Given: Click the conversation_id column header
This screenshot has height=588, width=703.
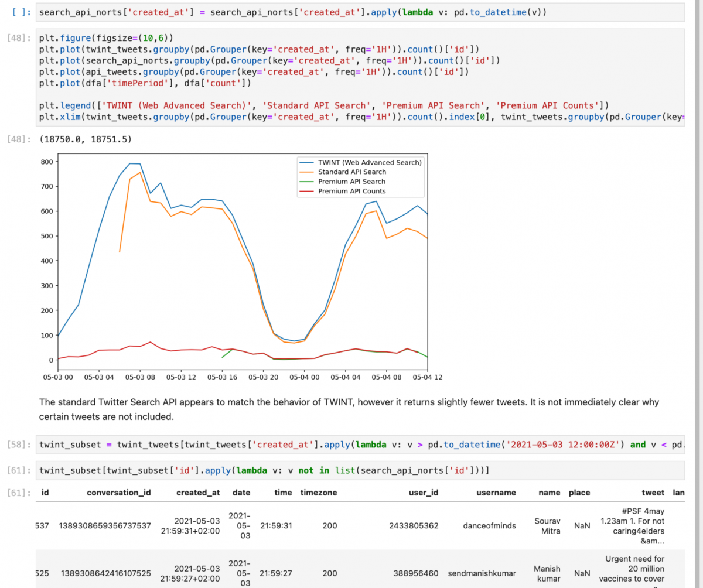Looking at the screenshot, I should pos(119,493).
